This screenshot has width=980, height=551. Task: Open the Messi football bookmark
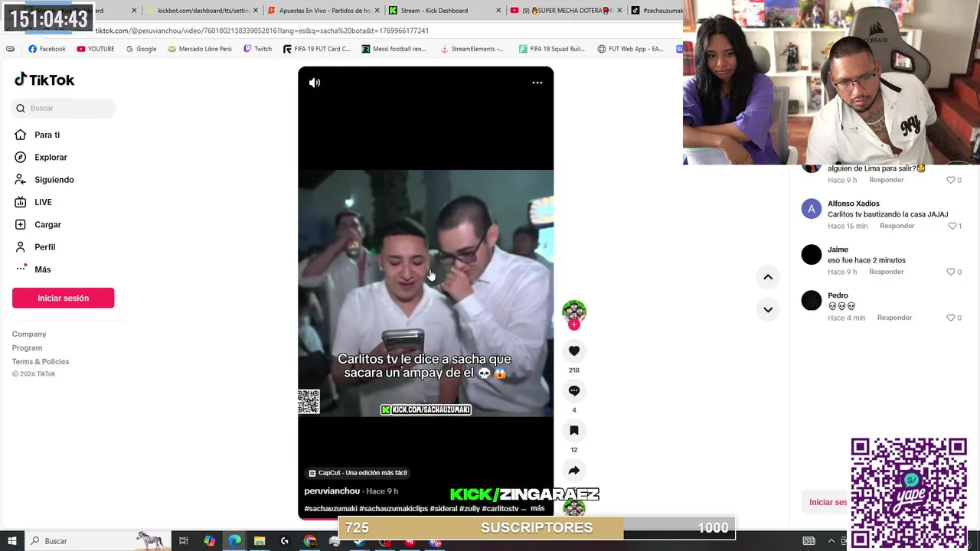coord(394,49)
